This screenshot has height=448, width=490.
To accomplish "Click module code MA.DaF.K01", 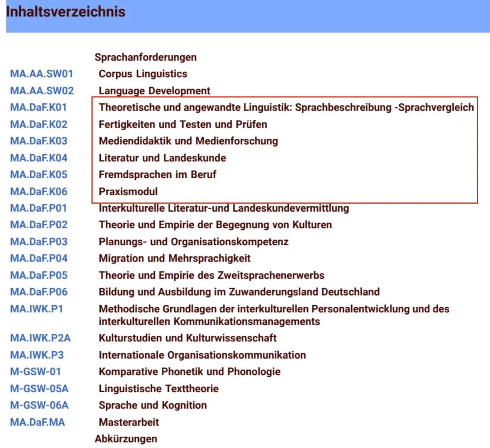I will click(39, 107).
